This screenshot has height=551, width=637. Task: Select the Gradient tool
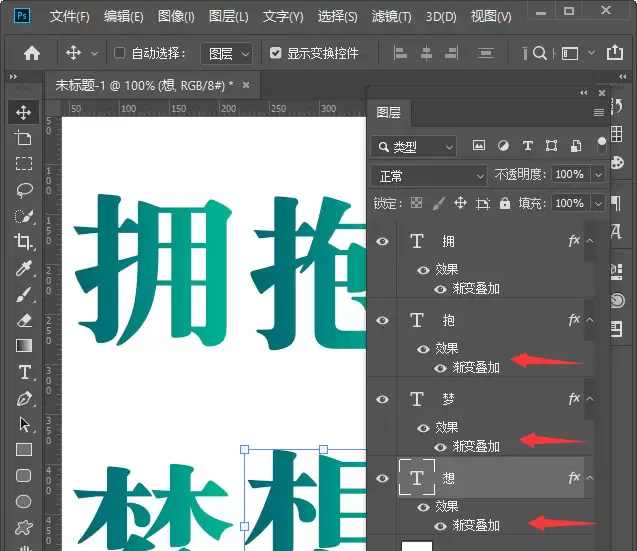(x=24, y=346)
